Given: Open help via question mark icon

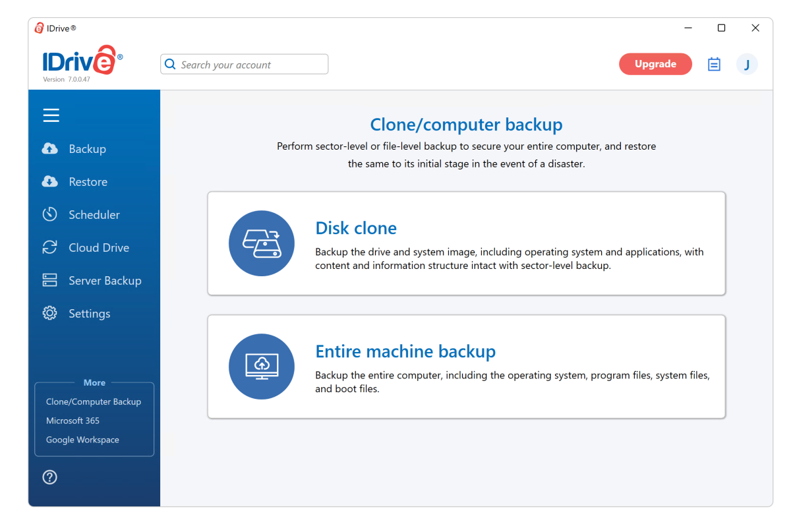Looking at the screenshot, I should pyautogui.click(x=49, y=477).
